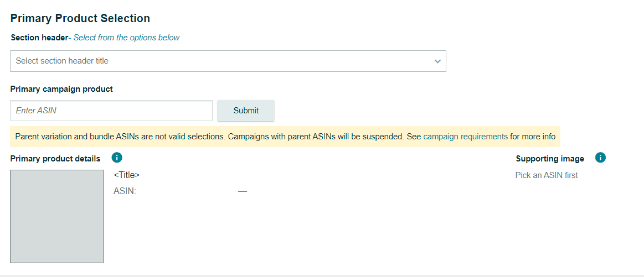The height and width of the screenshot is (277, 644).
Task: Click the 'Primary Product Selection' heading
Action: click(80, 18)
